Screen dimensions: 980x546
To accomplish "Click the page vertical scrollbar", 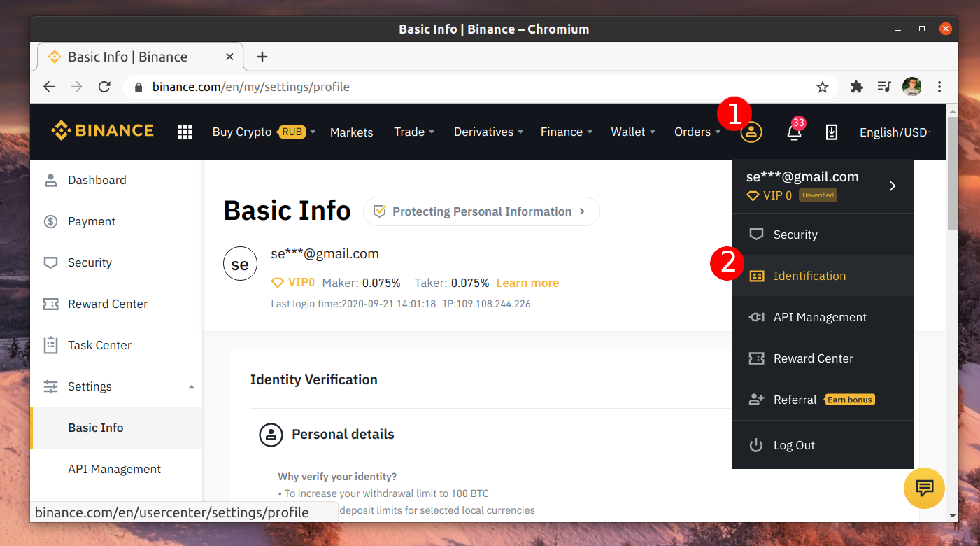I will [x=952, y=173].
